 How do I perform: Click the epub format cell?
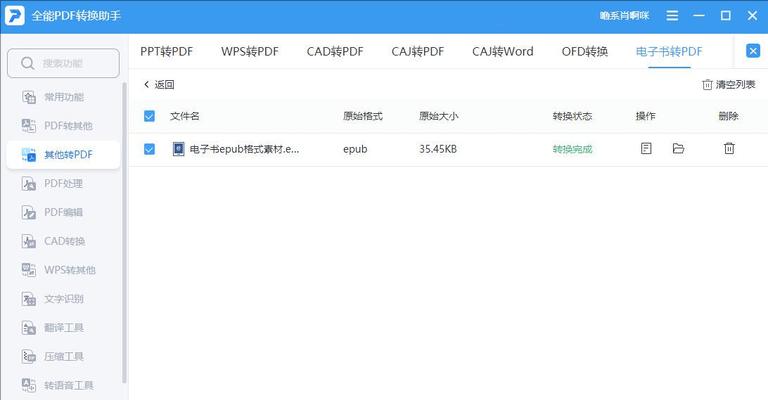click(x=355, y=149)
